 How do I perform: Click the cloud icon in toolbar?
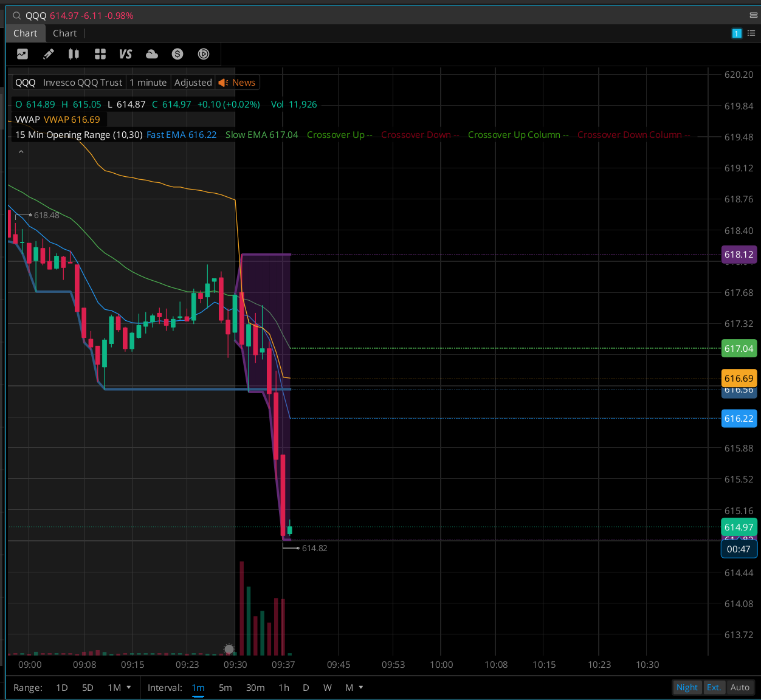point(152,54)
